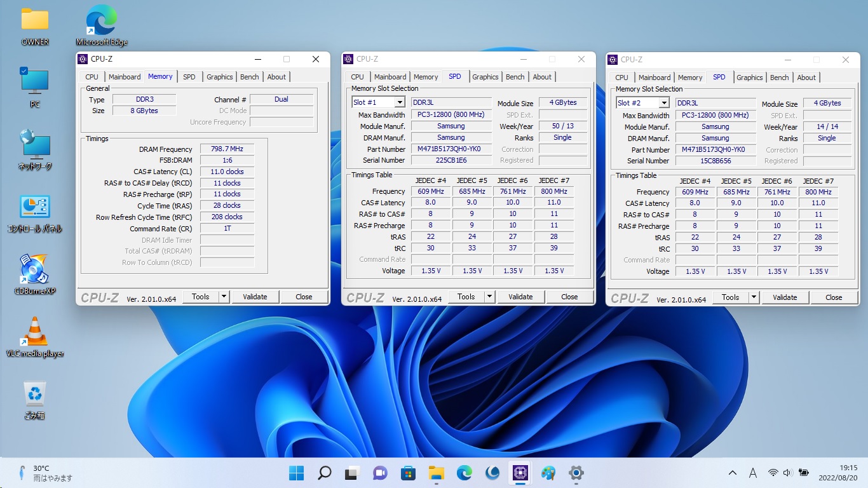
Task: Click the Microsoft Edge desktop shortcut
Action: click(x=102, y=21)
